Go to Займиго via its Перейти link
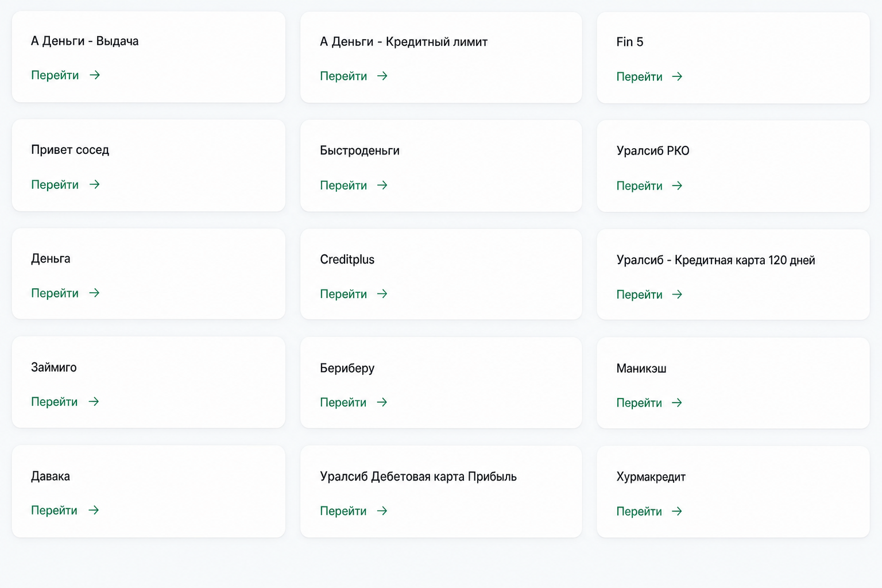The image size is (882, 588). point(55,402)
